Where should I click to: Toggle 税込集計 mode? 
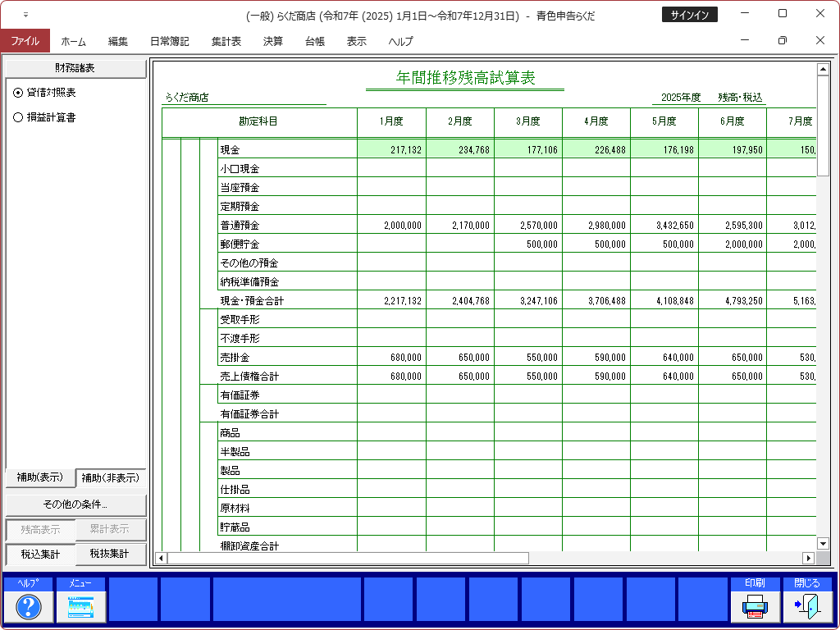[40, 554]
